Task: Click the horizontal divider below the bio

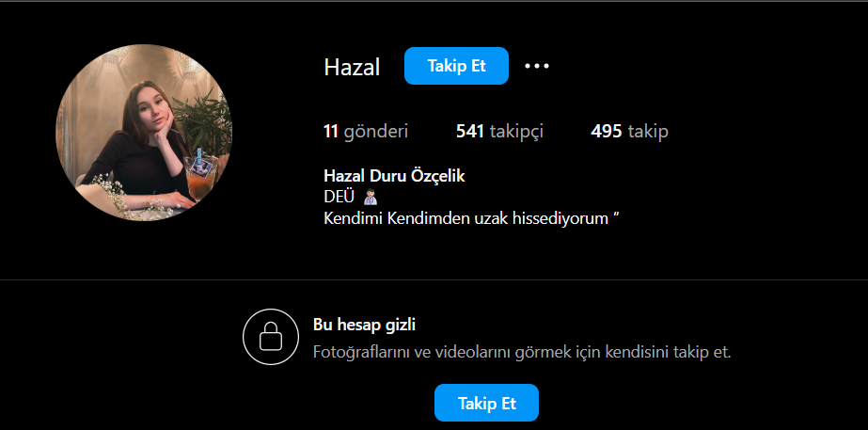Action: click(x=434, y=279)
